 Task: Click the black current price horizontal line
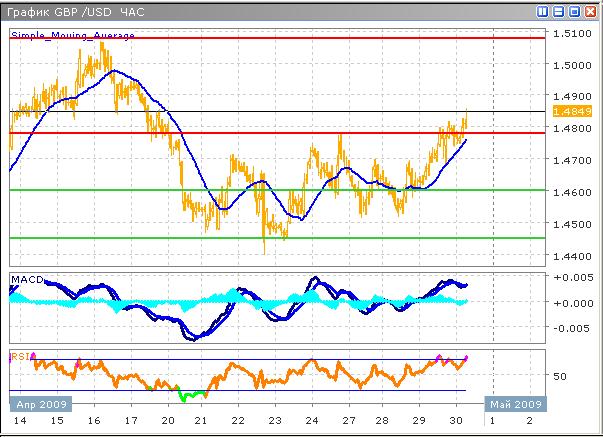coord(300,111)
